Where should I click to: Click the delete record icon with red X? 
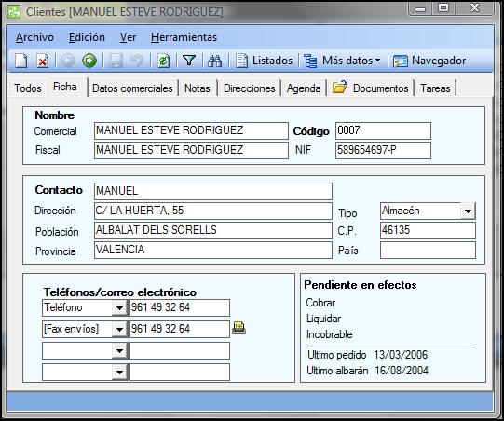pyautogui.click(x=43, y=61)
